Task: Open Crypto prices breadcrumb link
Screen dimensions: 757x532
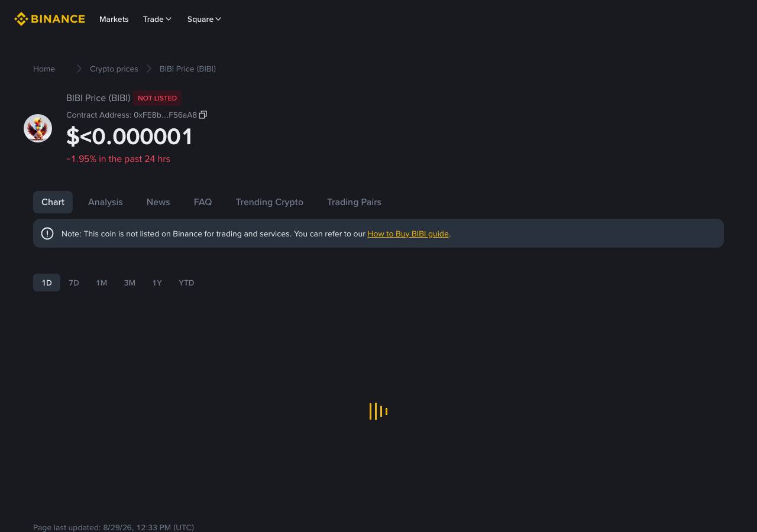Action: pos(114,69)
